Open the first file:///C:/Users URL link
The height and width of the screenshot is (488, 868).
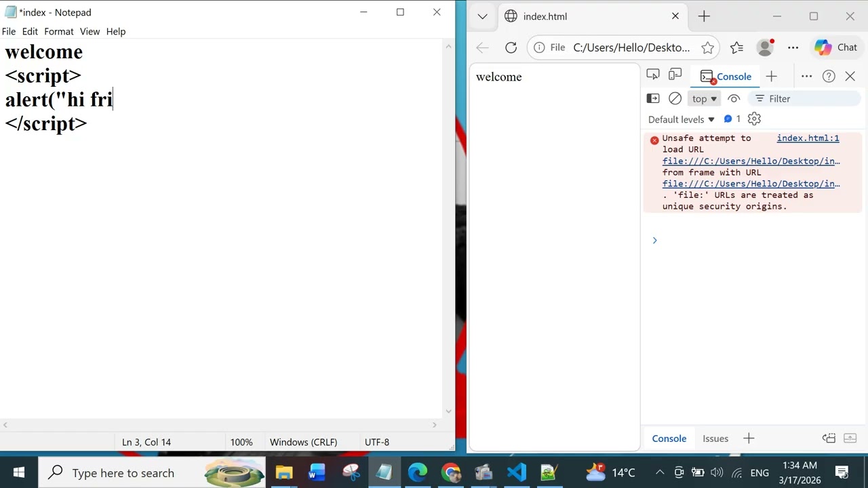point(751,161)
